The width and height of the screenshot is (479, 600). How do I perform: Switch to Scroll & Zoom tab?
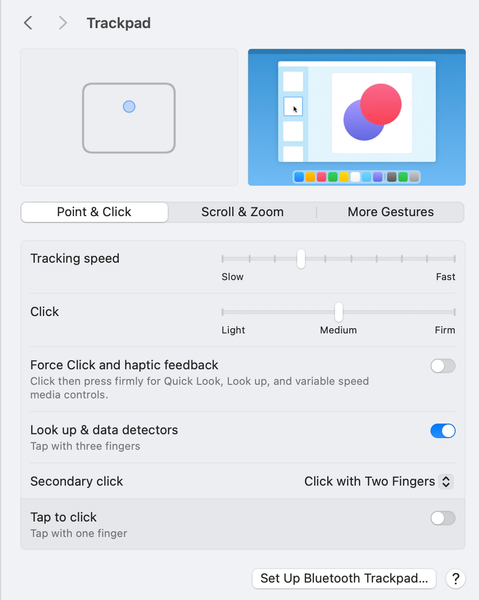coord(243,212)
